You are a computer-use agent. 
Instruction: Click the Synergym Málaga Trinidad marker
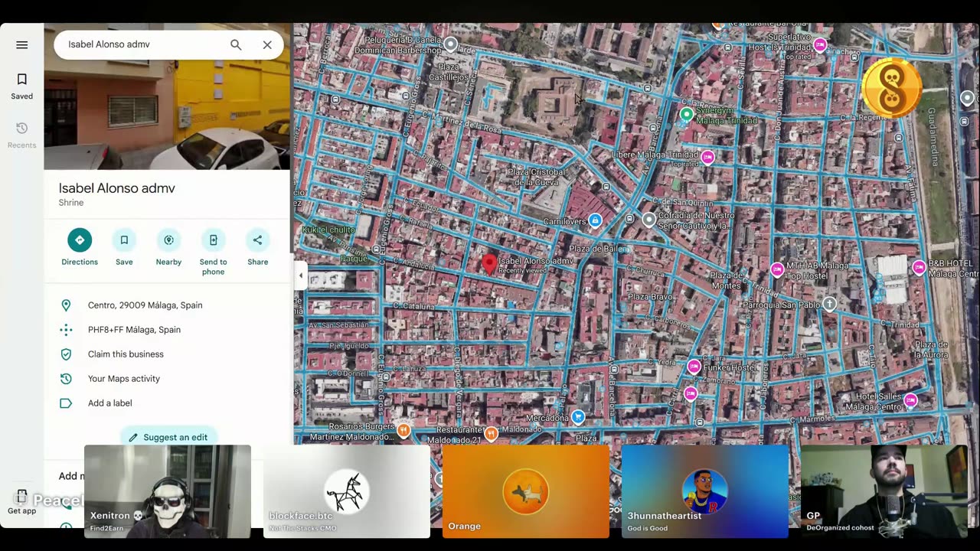(687, 115)
